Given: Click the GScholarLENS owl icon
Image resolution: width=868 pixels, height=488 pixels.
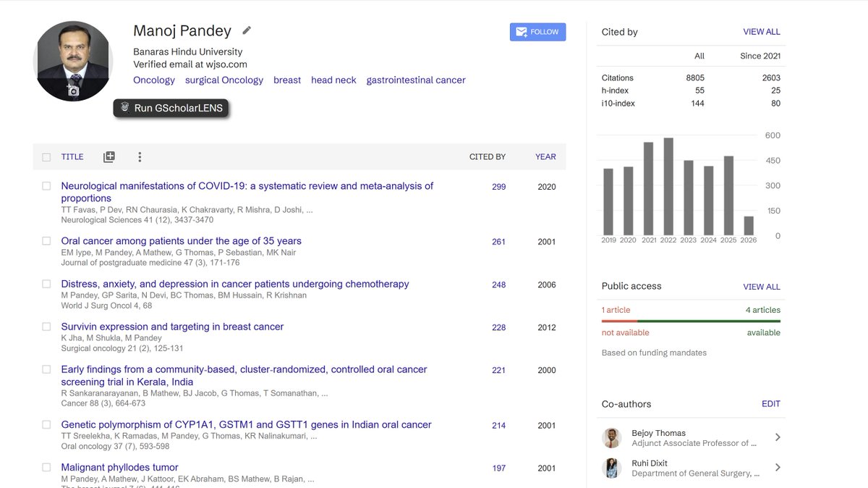Looking at the screenshot, I should [125, 108].
